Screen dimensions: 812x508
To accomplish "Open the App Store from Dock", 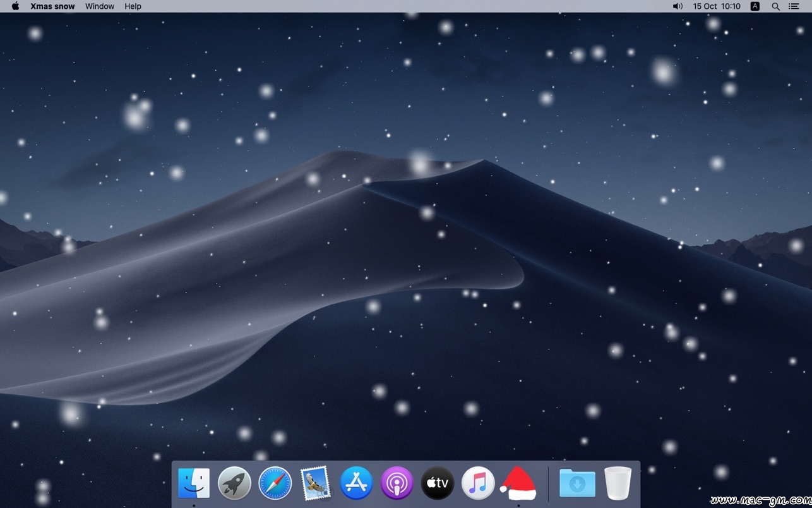I will 356,483.
